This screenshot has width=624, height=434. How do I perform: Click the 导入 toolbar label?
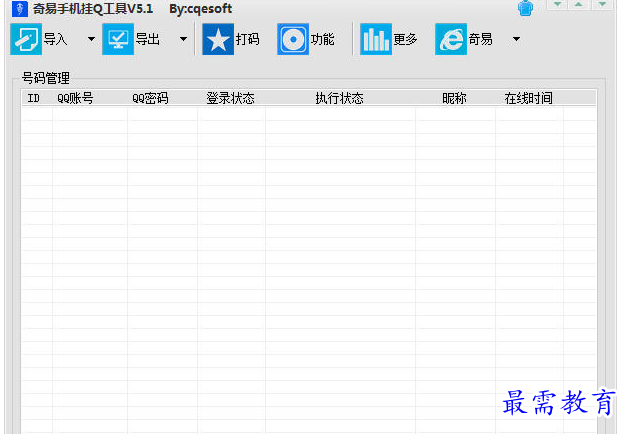(x=55, y=39)
